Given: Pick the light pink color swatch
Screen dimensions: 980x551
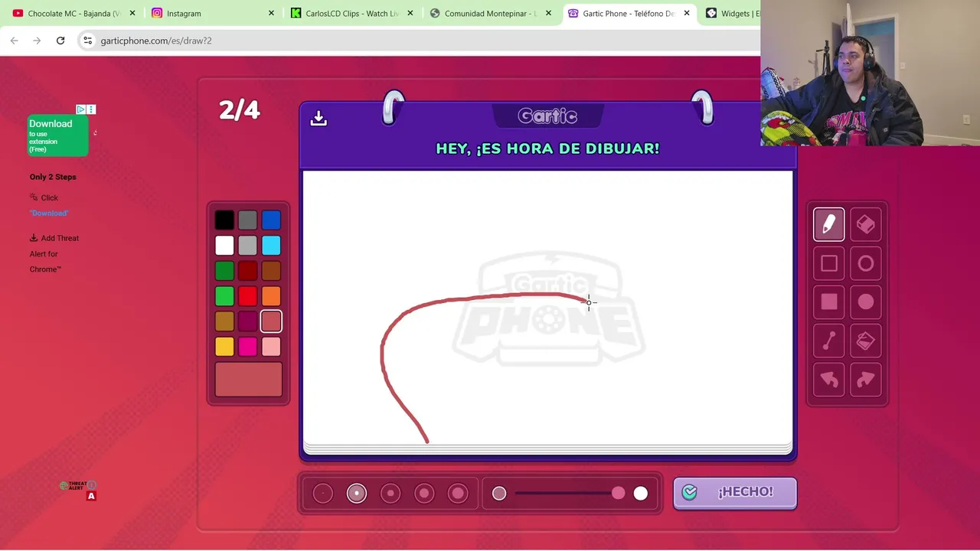Looking at the screenshot, I should (x=271, y=347).
